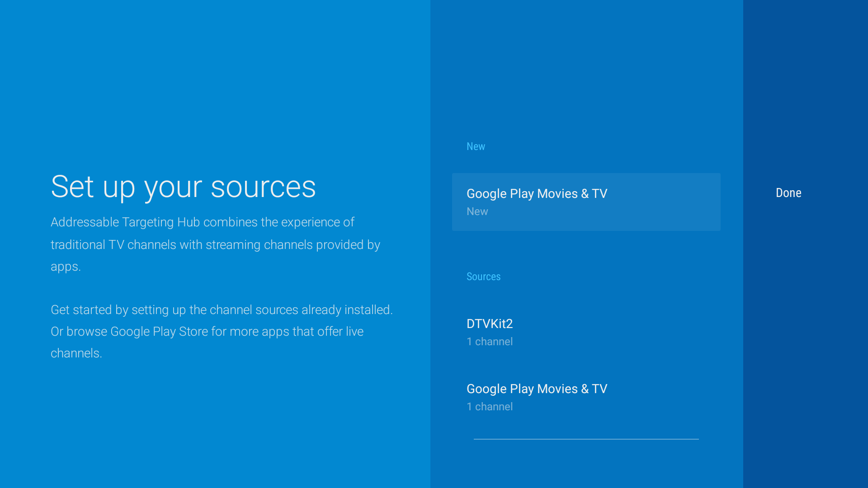Click the 'Get started by setting up' paragraph

222,331
